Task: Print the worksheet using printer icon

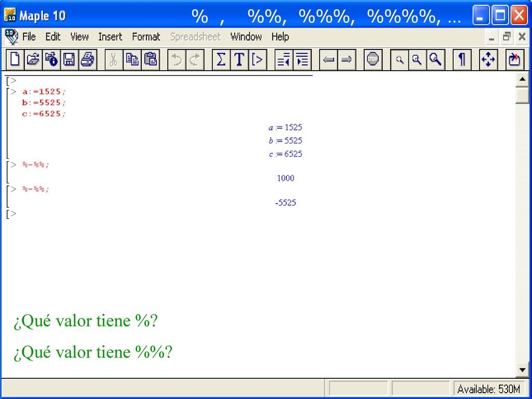Action: pyautogui.click(x=87, y=60)
